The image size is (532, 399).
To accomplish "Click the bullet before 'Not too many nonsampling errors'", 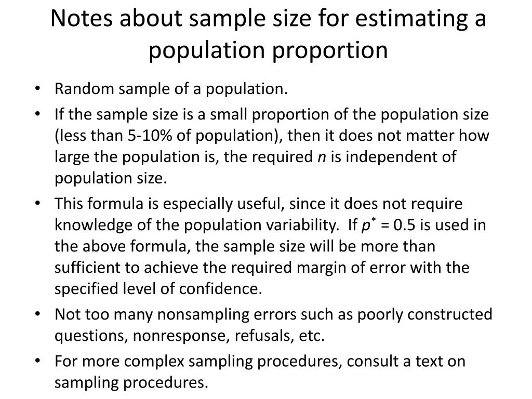I will [x=37, y=314].
